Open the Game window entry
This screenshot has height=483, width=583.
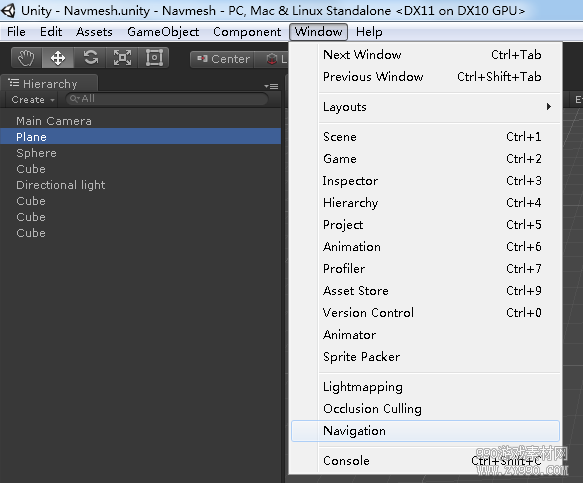click(x=425, y=159)
